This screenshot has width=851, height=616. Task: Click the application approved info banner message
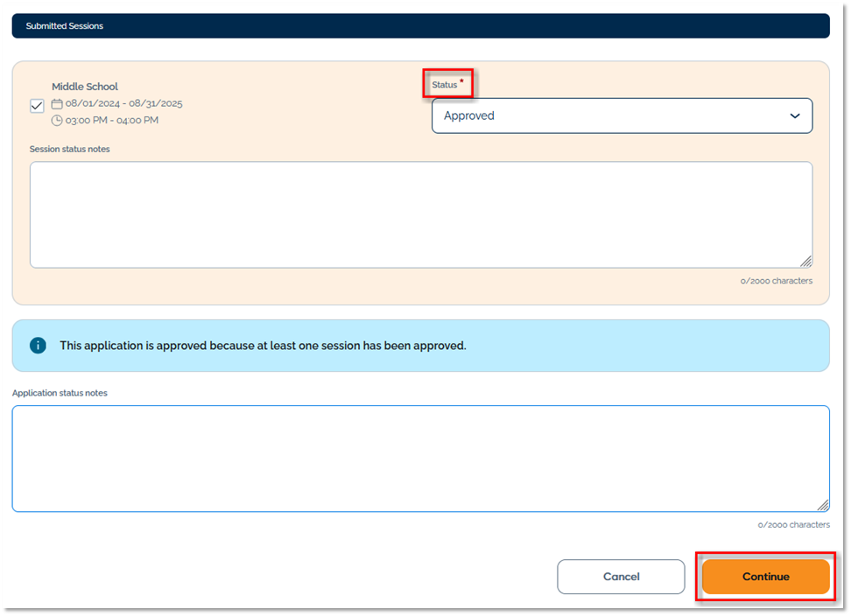pos(263,346)
